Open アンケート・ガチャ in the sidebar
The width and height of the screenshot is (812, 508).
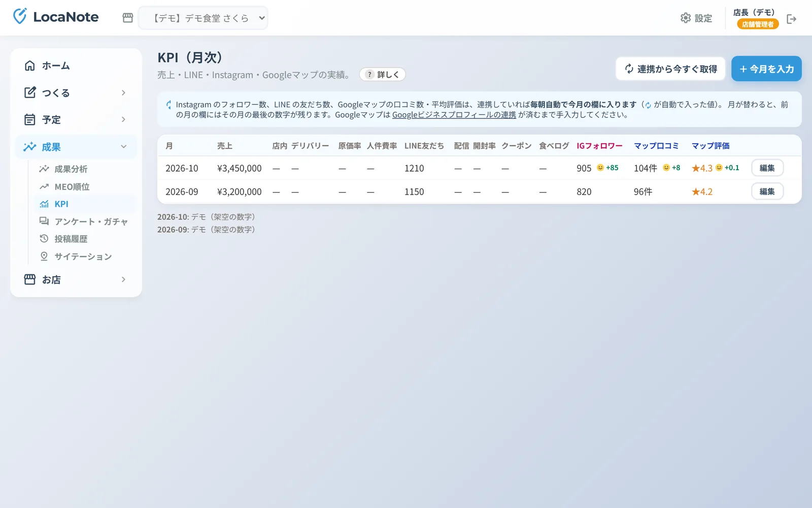86,221
